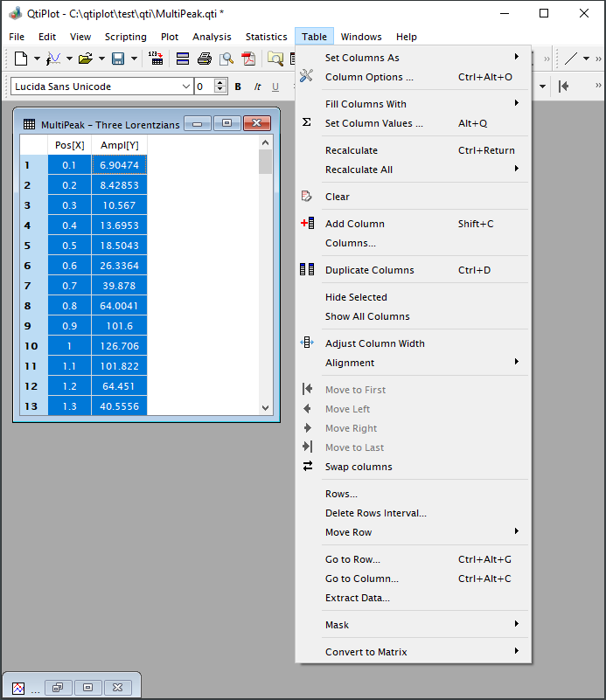
Task: Click the Ampl[Y] column header
Action: pyautogui.click(x=119, y=144)
